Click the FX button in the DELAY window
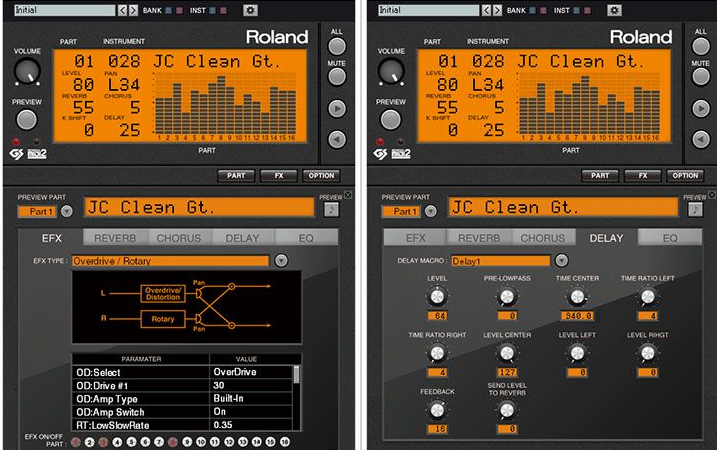 [x=643, y=176]
